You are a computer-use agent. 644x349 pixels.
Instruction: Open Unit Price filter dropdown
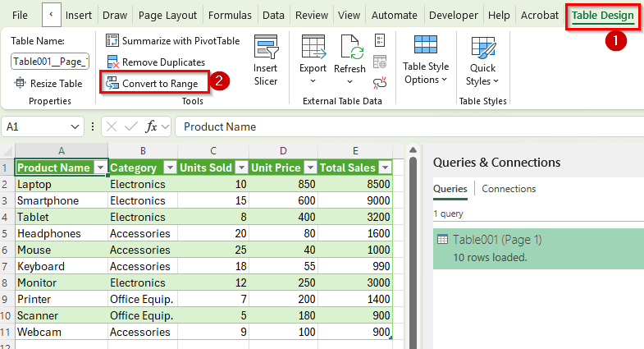[x=311, y=168]
